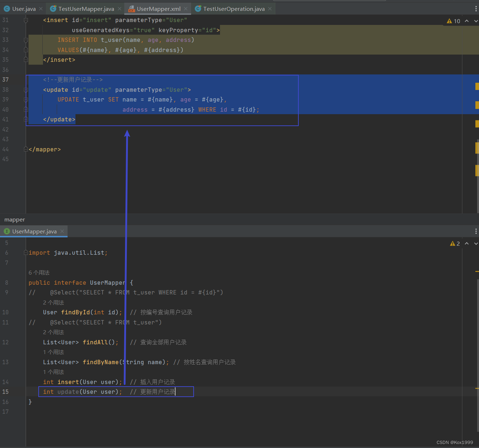Collapse the update tag fold at line 38
The image size is (479, 448).
[26, 90]
